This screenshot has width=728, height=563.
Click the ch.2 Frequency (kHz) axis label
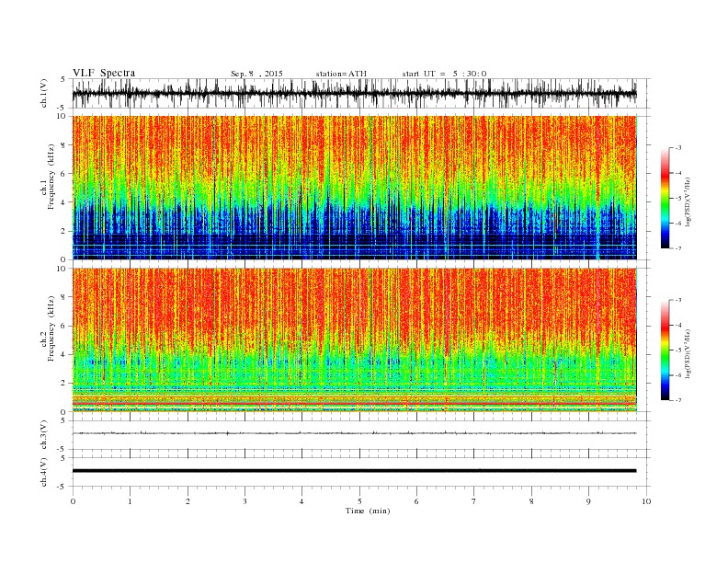(48, 327)
